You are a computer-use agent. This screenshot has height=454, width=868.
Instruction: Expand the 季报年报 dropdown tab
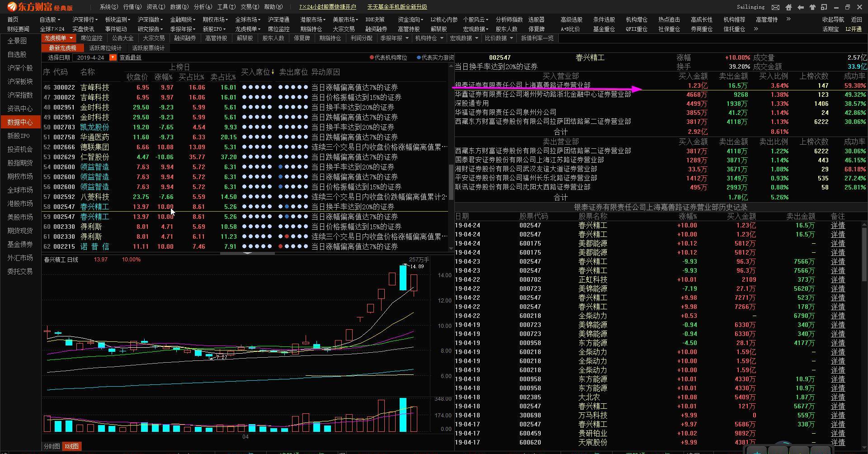(x=394, y=38)
